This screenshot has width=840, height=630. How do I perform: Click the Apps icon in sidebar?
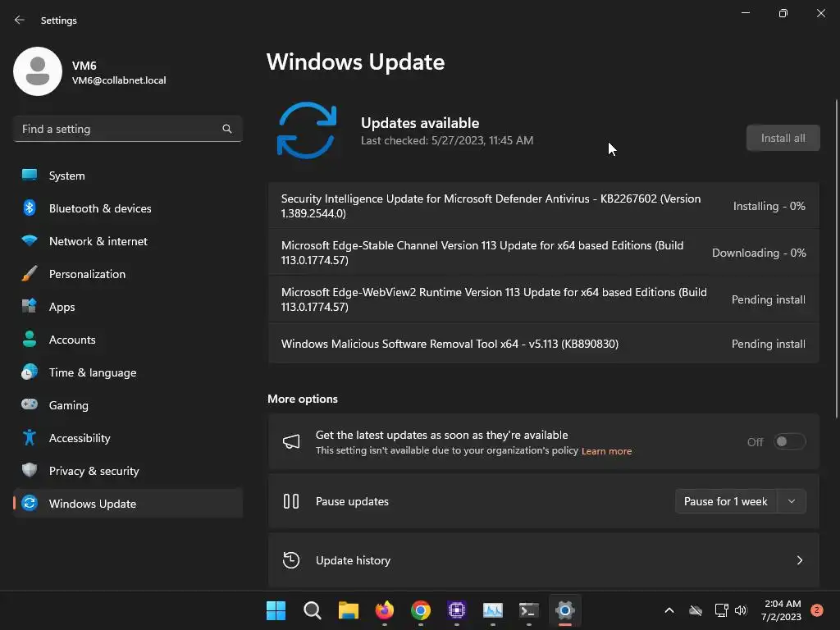tap(30, 307)
